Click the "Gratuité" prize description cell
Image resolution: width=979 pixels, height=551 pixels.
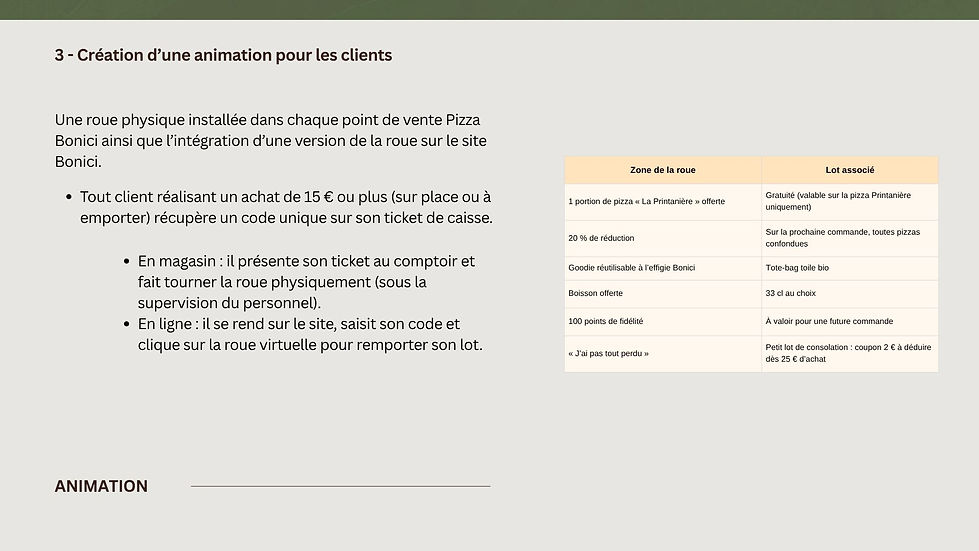(x=832, y=201)
